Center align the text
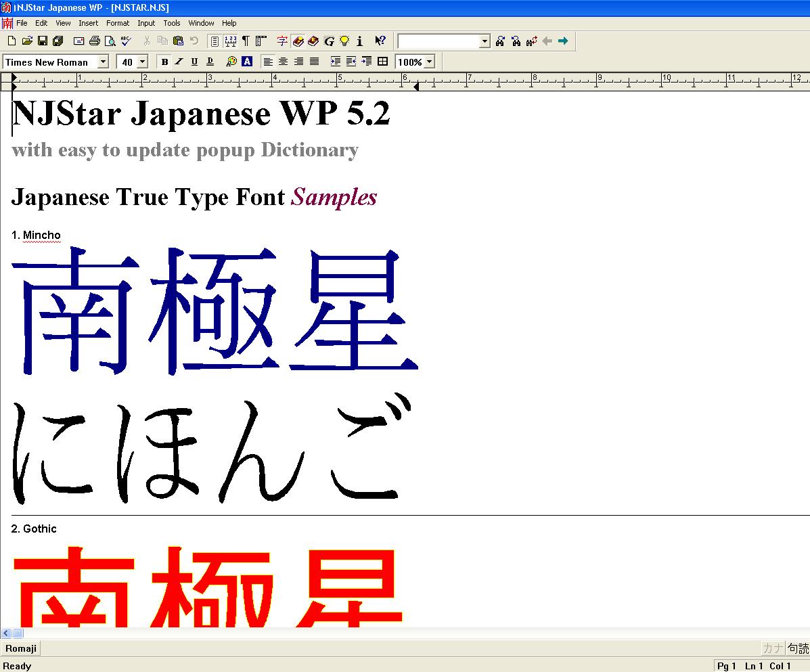 283,62
